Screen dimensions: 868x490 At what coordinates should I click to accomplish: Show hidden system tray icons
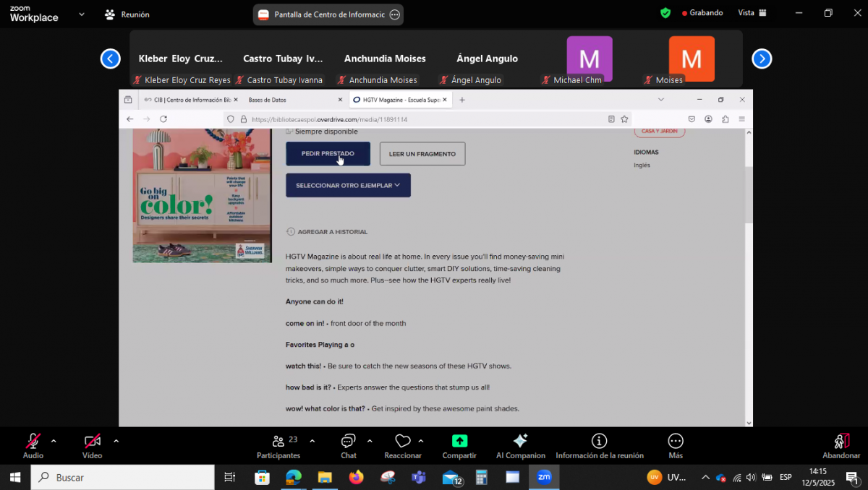pos(705,477)
